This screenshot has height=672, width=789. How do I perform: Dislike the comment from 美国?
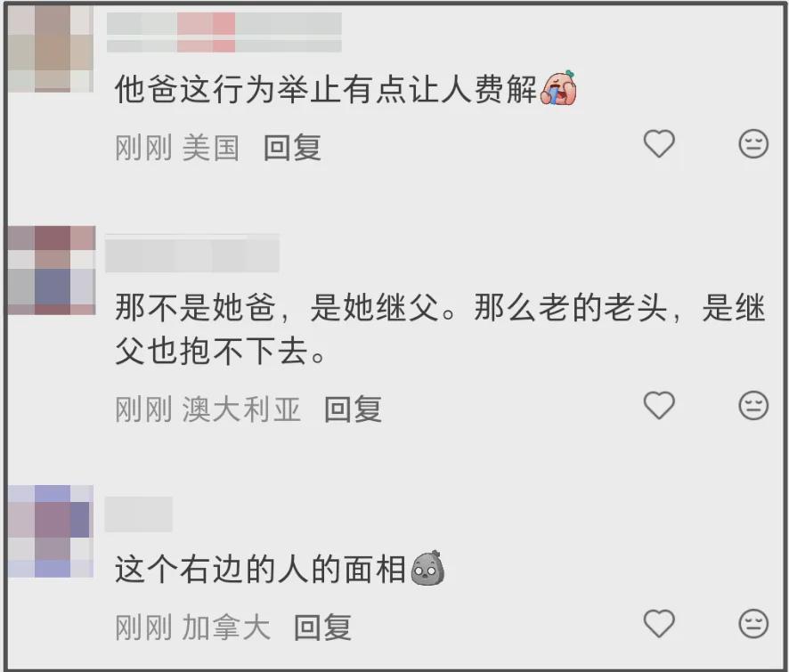753,144
